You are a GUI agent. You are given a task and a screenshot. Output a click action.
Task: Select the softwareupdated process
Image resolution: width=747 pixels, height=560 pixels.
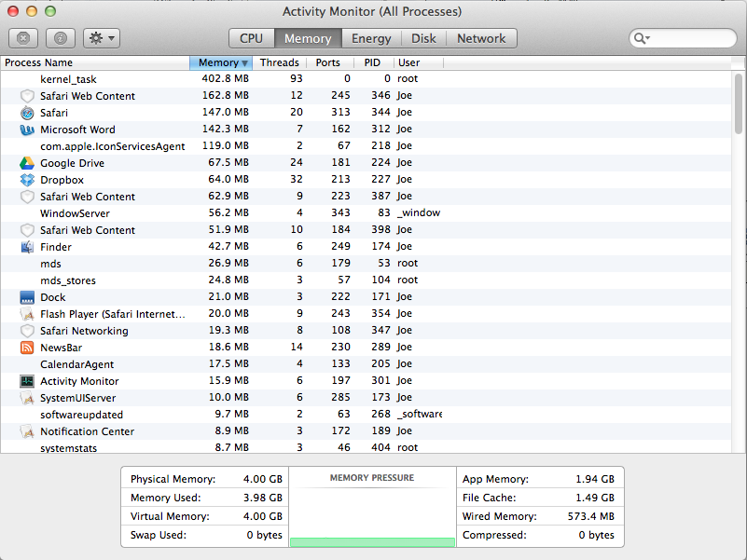point(366,415)
